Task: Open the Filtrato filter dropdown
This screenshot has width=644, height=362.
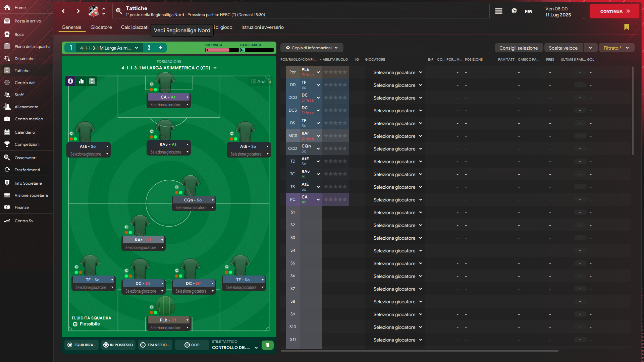Action: [x=616, y=48]
